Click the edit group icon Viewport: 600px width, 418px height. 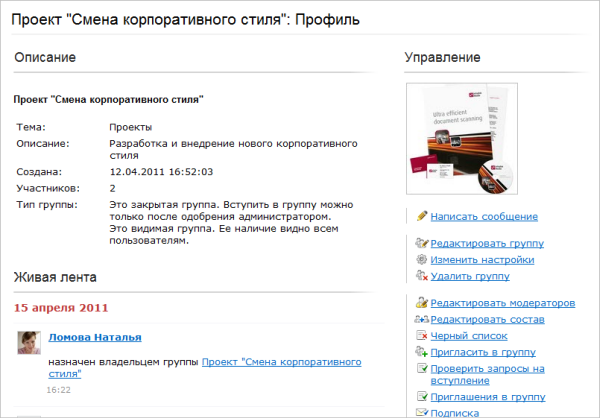pyautogui.click(x=421, y=243)
